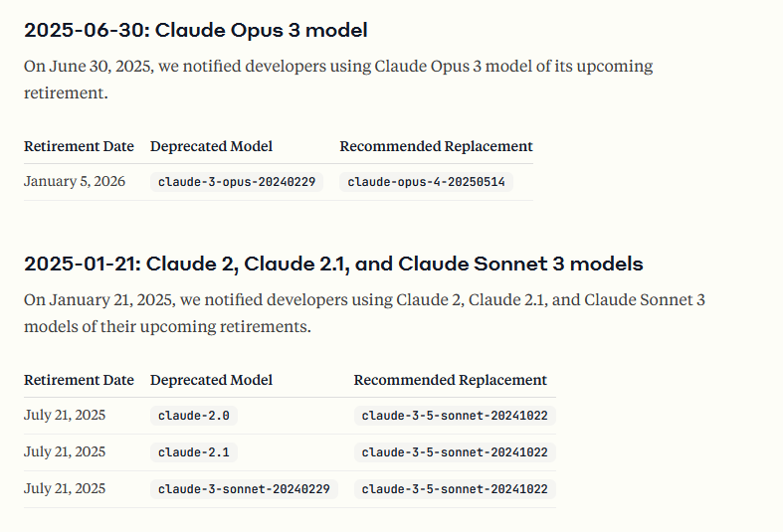Screen dimensions: 783x532
Task: Click Recommended Replacement header in Claude 2 table
Action: tap(451, 380)
